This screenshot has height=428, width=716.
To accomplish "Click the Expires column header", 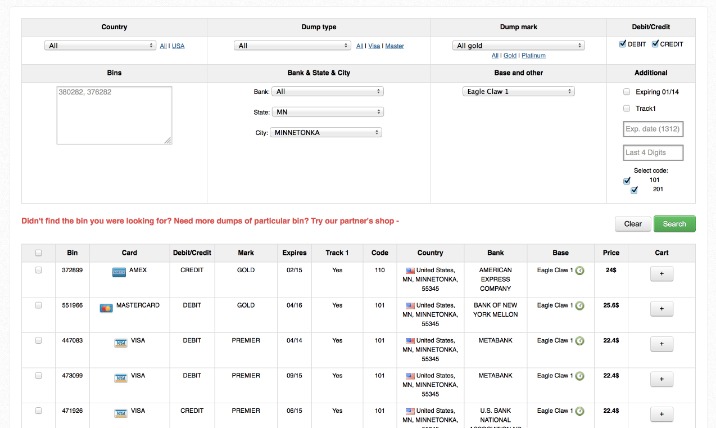I will coord(294,253).
